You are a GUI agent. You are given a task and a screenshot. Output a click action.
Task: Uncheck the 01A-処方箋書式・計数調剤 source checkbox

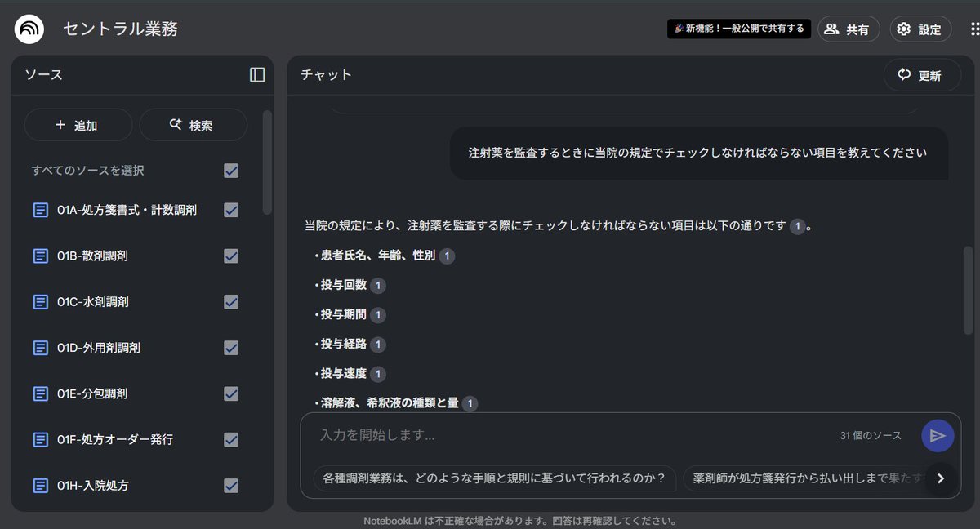(231, 210)
